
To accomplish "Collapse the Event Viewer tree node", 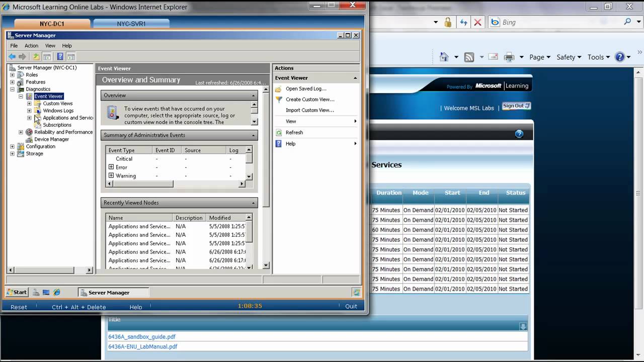I will (x=21, y=96).
